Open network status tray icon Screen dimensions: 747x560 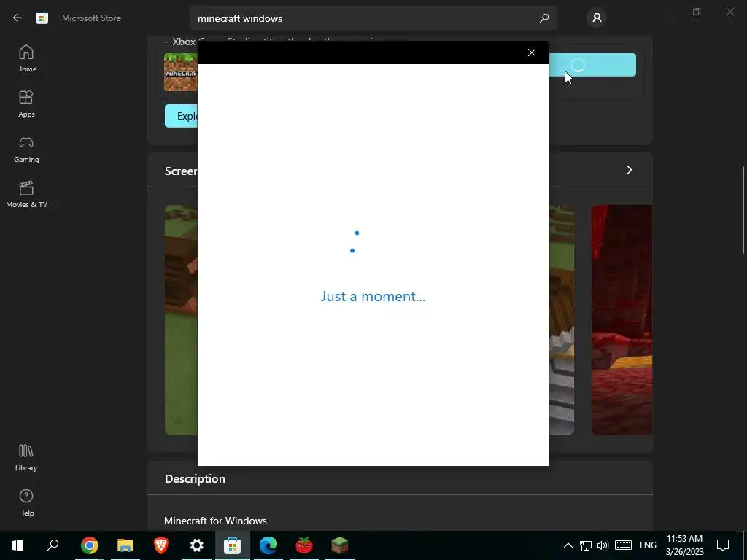coord(586,545)
